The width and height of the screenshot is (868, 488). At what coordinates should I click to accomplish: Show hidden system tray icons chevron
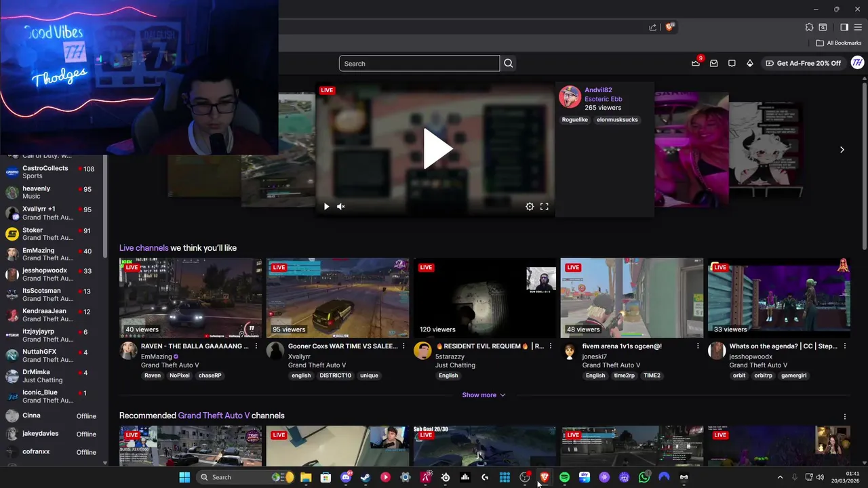pyautogui.click(x=780, y=477)
